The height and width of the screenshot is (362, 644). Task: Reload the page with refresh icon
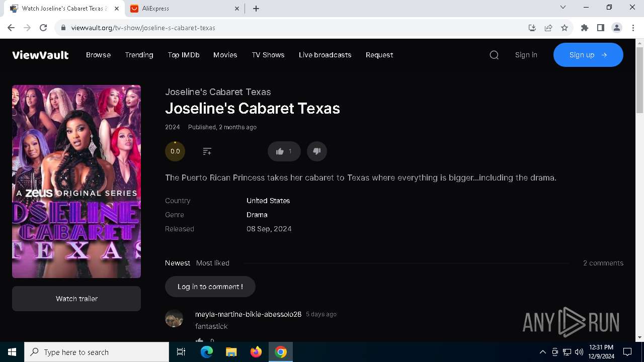(43, 28)
